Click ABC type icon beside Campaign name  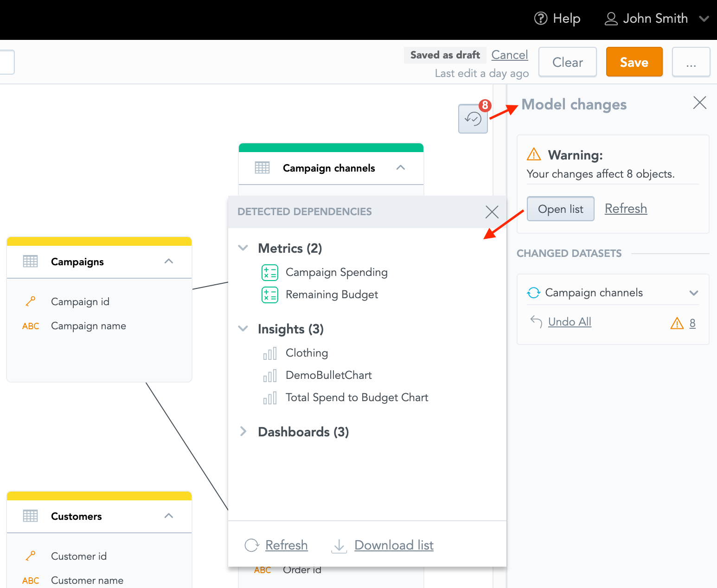coord(31,326)
